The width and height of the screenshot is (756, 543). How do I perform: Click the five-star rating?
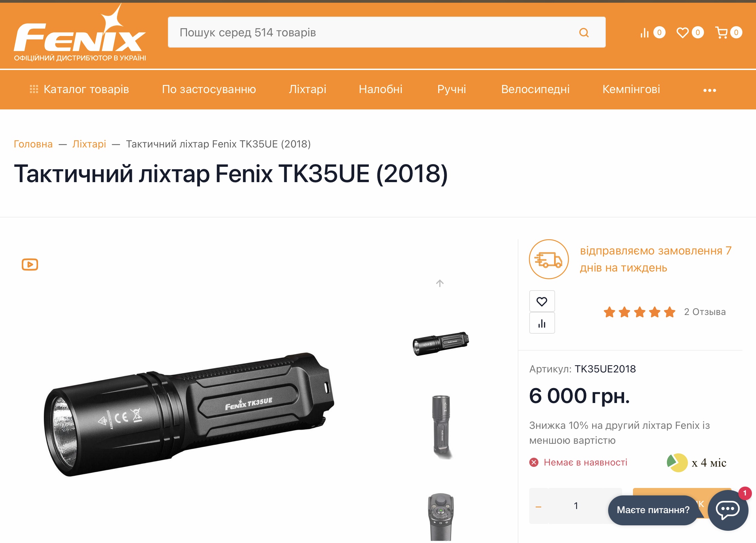click(639, 312)
